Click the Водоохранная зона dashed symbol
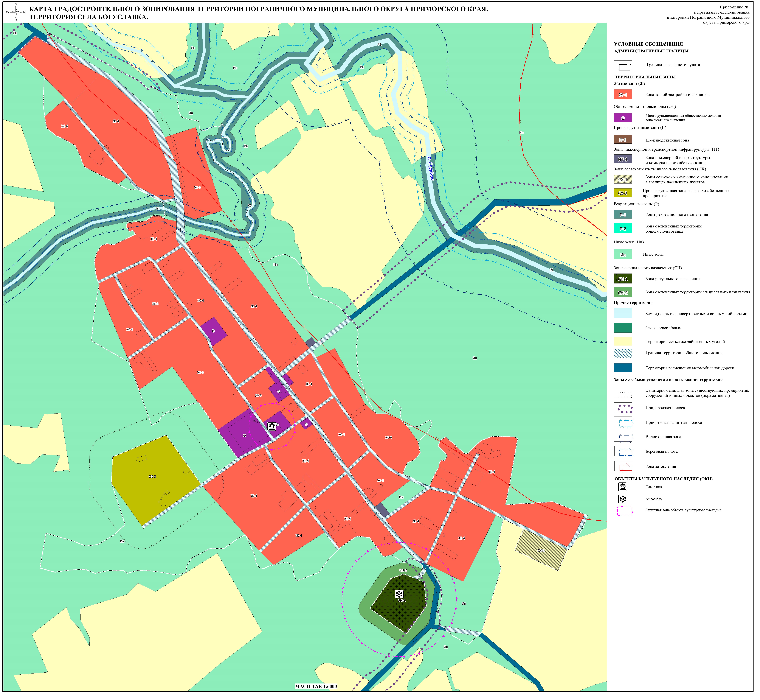Viewport: 760px width, 700px height. (x=623, y=437)
